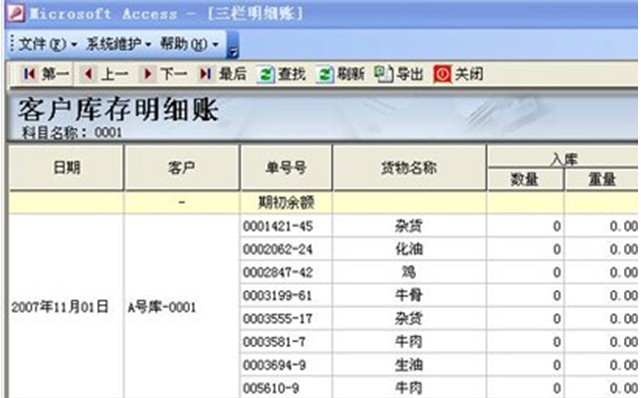This screenshot has height=398, width=641.
Task: Click 牛肉 in row 0003581-7
Action: tap(409, 342)
